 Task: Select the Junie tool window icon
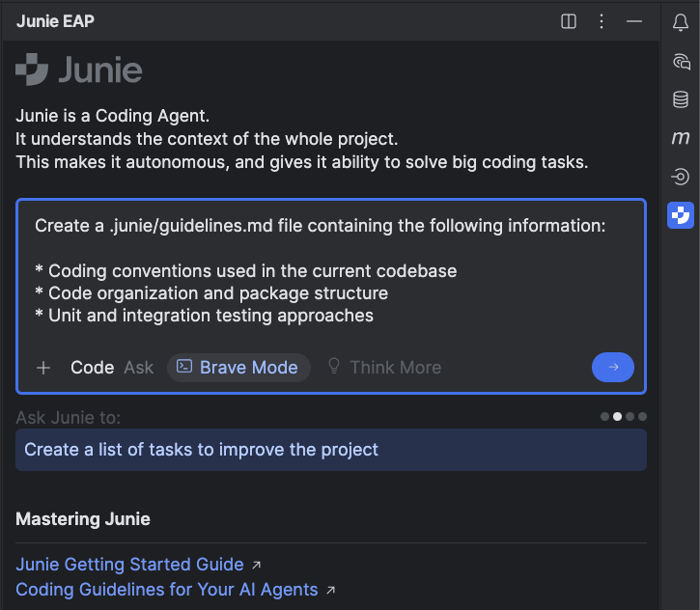[x=681, y=215]
